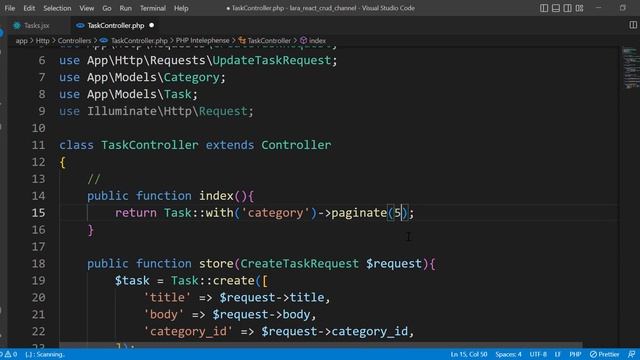Click the code minimap
Image resolution: width=640 pixels, height=360 pixels.
click(631, 68)
